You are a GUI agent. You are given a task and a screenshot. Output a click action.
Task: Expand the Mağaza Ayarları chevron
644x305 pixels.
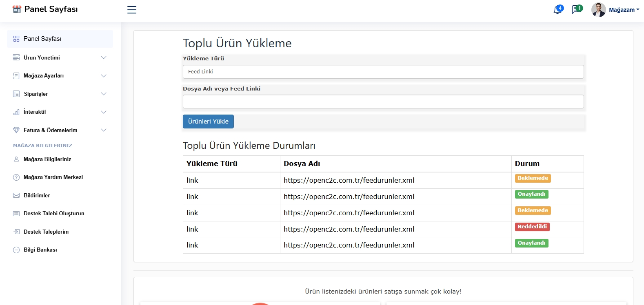point(104,76)
